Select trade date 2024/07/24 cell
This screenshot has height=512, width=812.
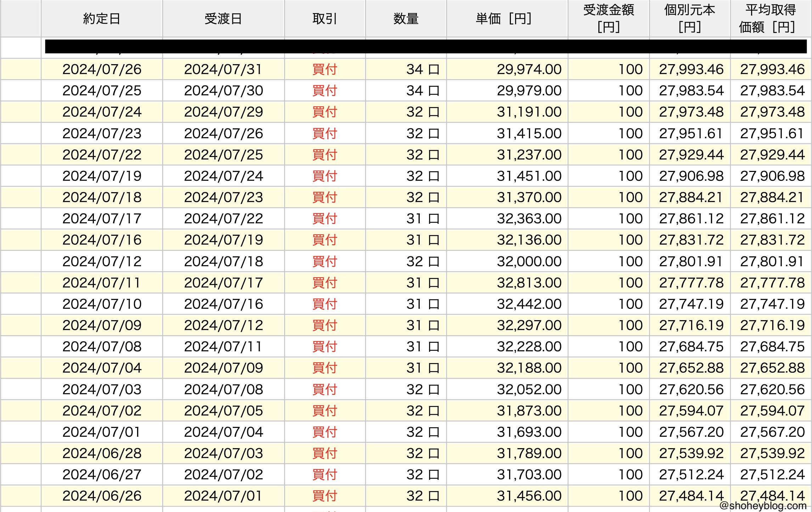102,112
